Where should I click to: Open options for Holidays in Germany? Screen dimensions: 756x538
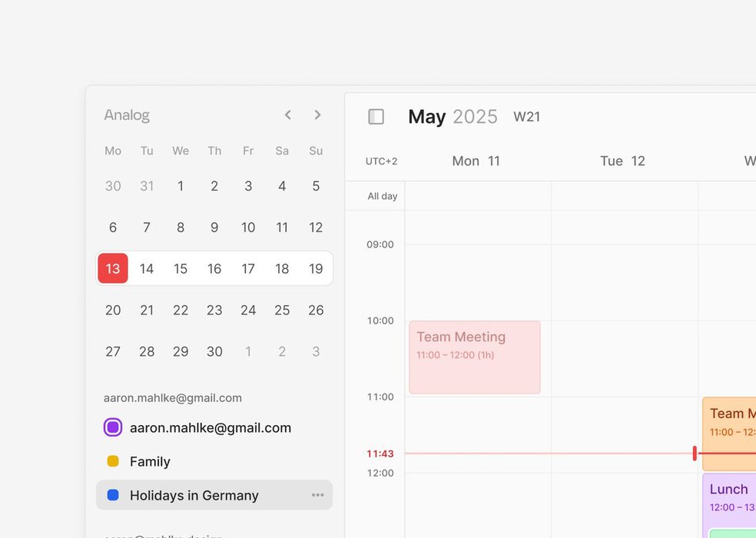click(317, 495)
